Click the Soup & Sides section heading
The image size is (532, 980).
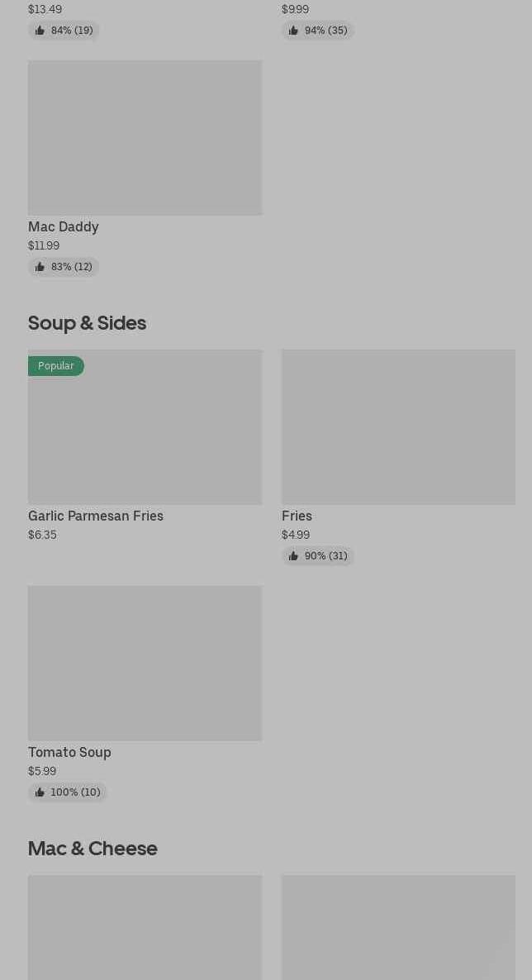point(87,323)
